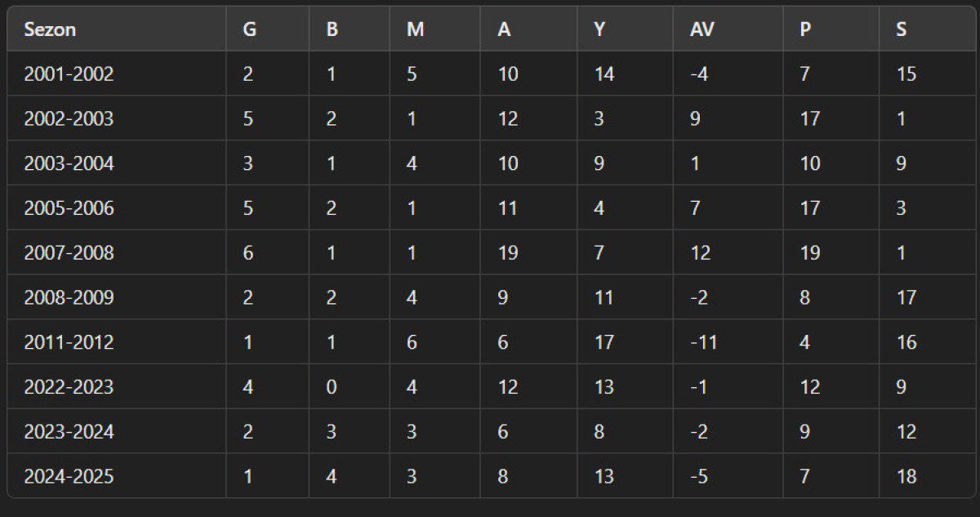Select the S column header
Image resolution: width=980 pixels, height=517 pixels.
click(x=901, y=29)
